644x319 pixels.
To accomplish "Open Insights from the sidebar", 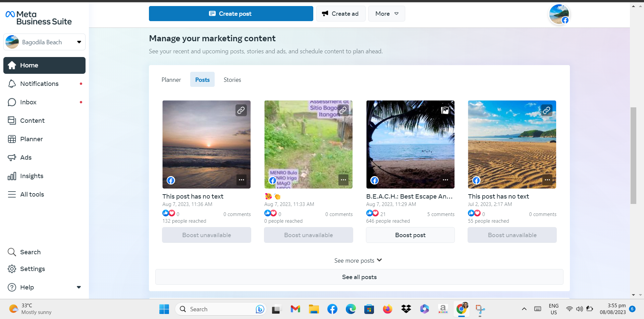I will tap(44, 176).
